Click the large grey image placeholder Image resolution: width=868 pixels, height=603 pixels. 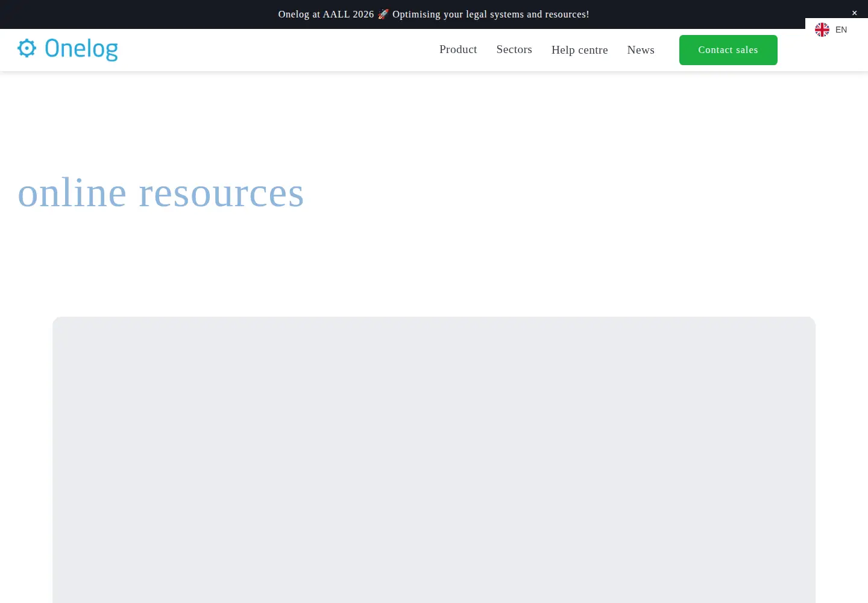pyautogui.click(x=434, y=459)
